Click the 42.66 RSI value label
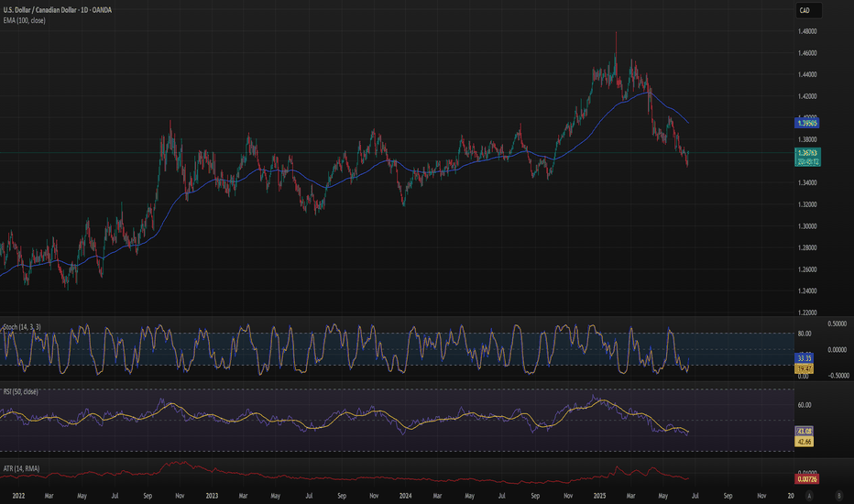Image resolution: width=854 pixels, height=504 pixels. tap(805, 442)
